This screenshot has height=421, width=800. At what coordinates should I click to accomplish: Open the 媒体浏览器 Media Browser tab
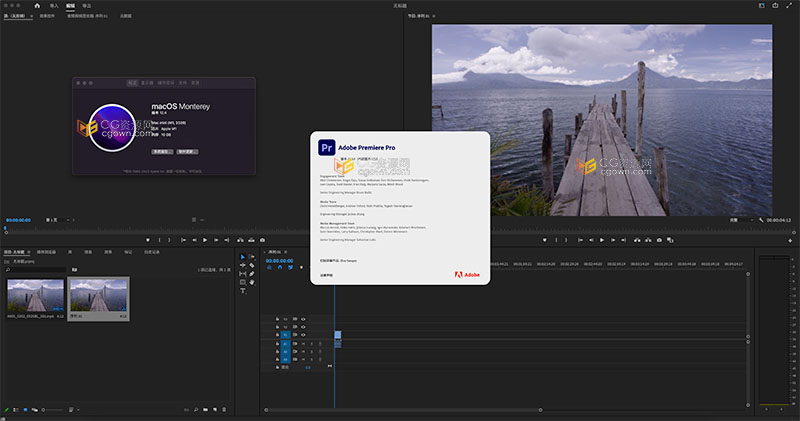click(x=46, y=252)
